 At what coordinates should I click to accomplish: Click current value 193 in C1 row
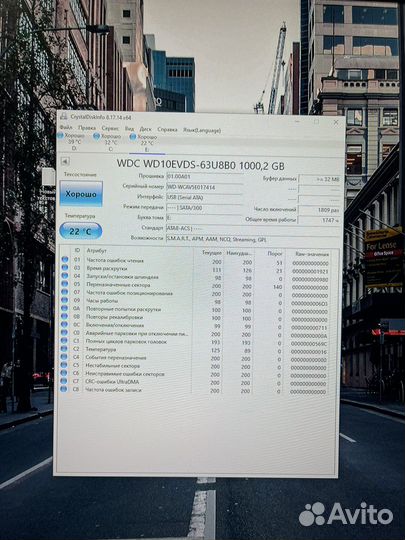point(216,343)
